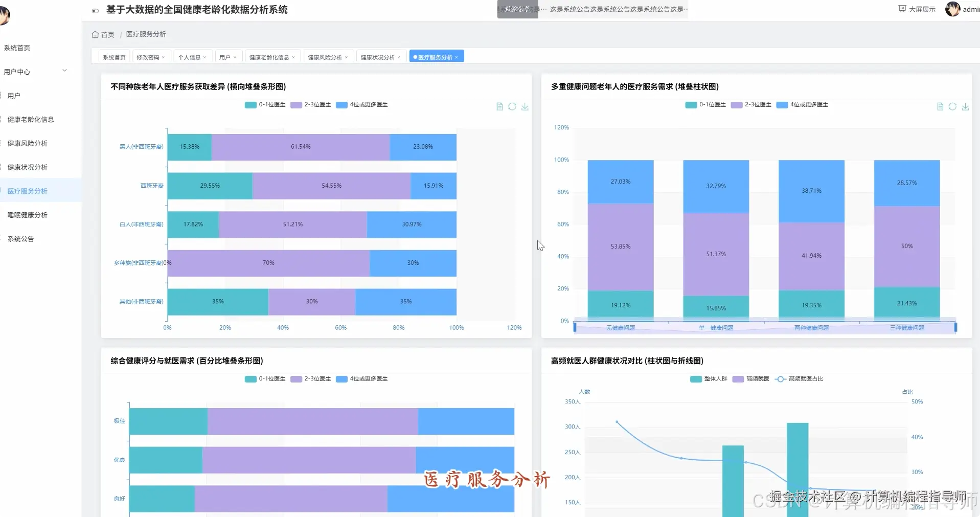
Task: Click the right handle of the data zoom slider
Action: [955, 327]
